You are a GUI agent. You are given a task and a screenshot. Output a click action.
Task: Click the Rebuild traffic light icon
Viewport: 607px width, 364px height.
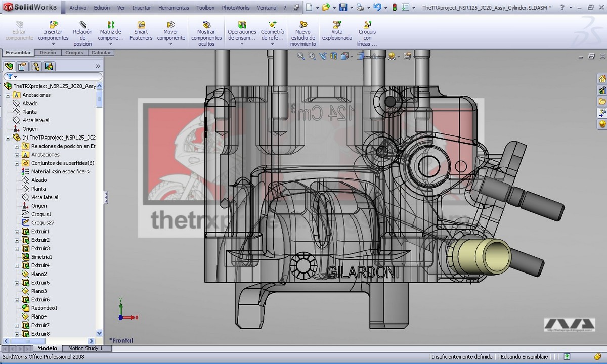pyautogui.click(x=394, y=8)
